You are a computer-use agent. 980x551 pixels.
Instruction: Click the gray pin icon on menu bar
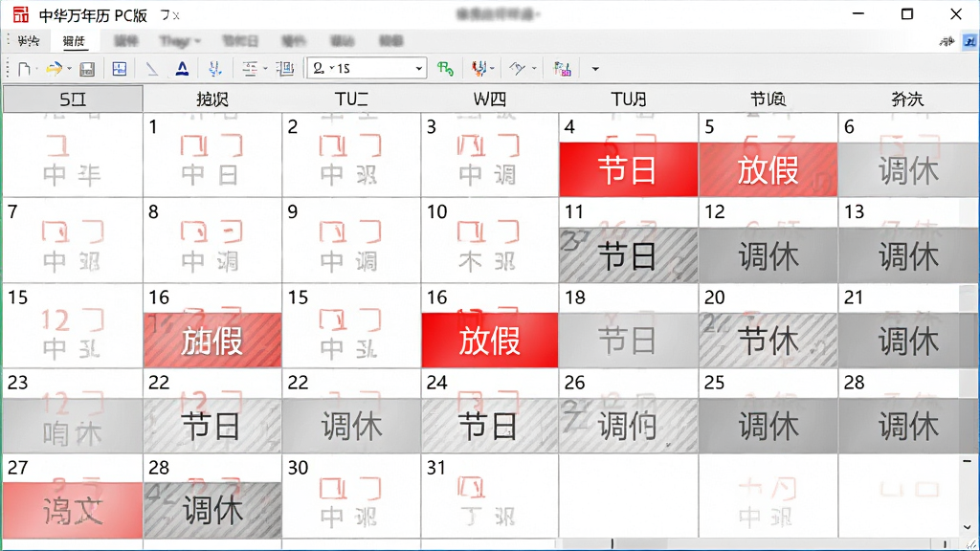947,41
